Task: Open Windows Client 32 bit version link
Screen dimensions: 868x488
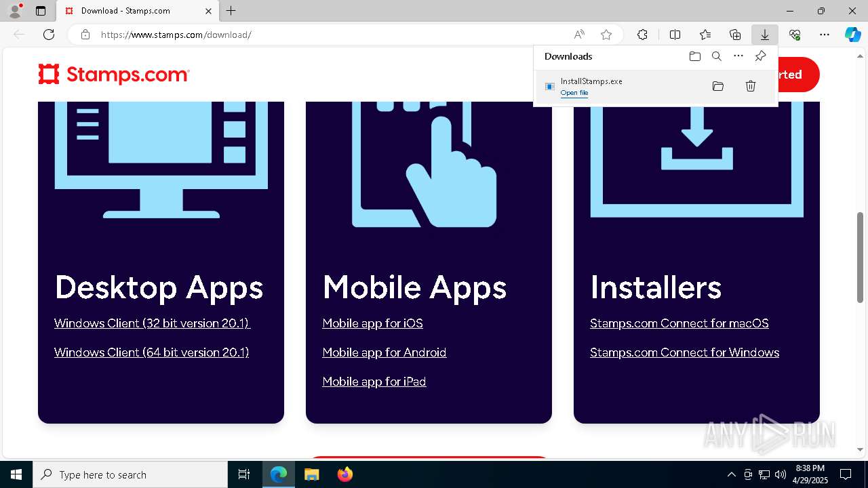Action: (x=153, y=323)
